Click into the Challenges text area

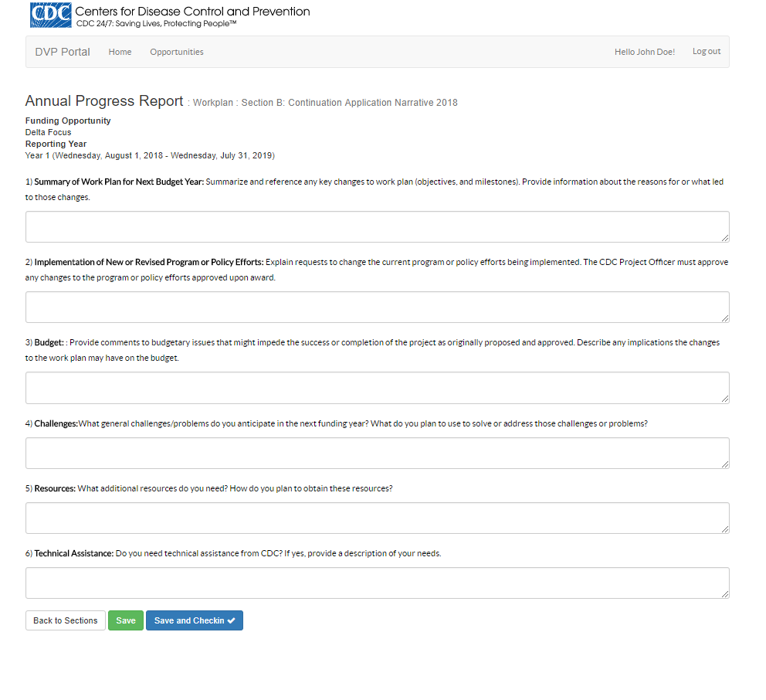click(377, 453)
